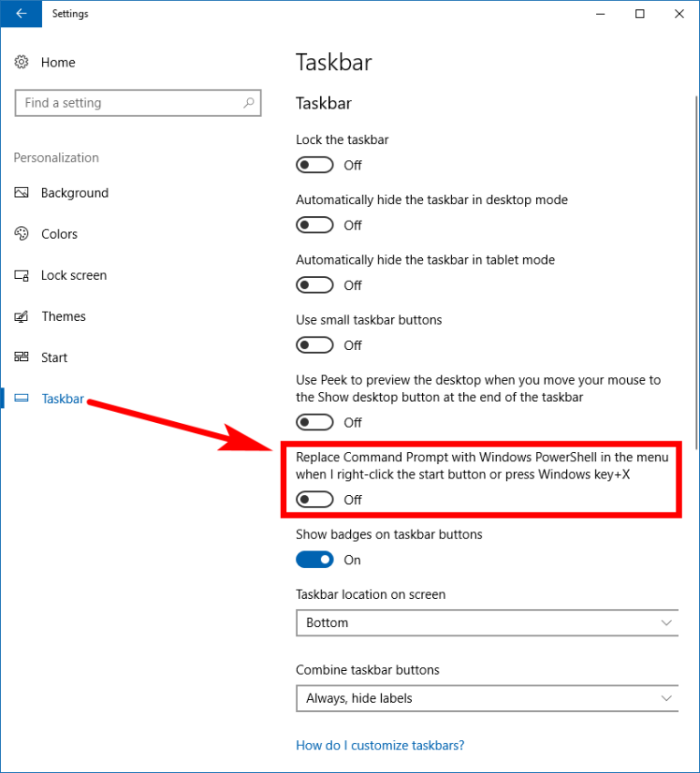Select Colors in sidebar
The height and width of the screenshot is (773, 700).
click(x=59, y=234)
